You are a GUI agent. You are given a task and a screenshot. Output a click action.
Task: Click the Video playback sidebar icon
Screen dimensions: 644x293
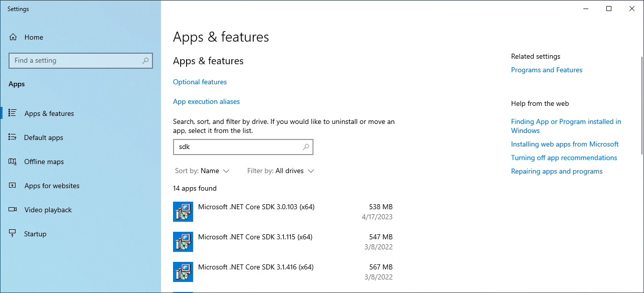click(13, 210)
